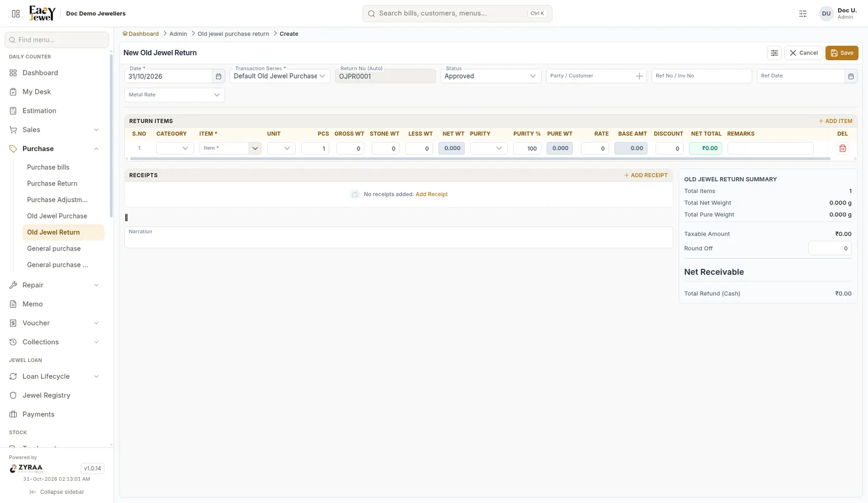The height and width of the screenshot is (503, 868).
Task: Open the apps grid icon at top-left
Action: (16, 14)
